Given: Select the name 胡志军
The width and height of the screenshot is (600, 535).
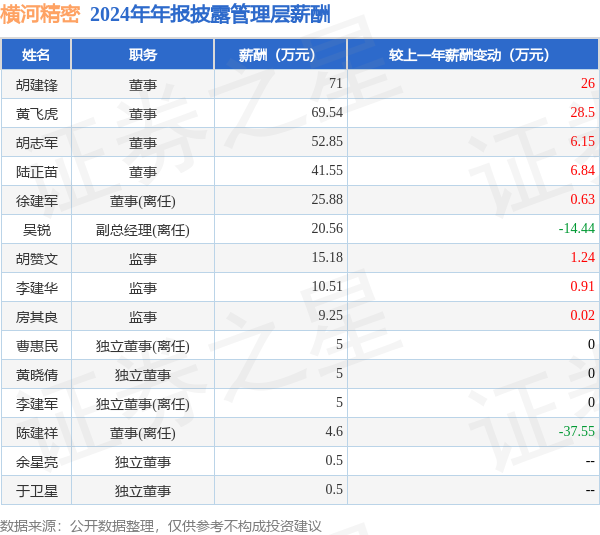Looking at the screenshot, I should tap(37, 143).
